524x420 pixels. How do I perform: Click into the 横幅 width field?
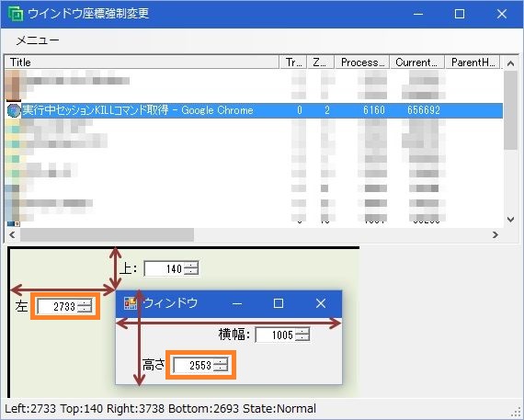(x=275, y=335)
